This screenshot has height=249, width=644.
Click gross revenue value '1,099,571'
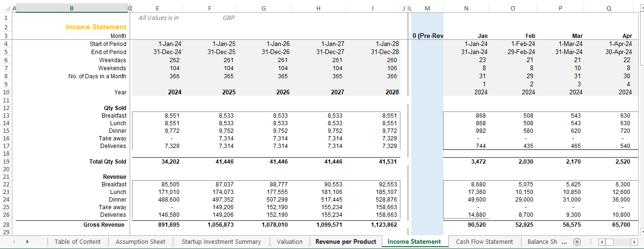pos(330,225)
